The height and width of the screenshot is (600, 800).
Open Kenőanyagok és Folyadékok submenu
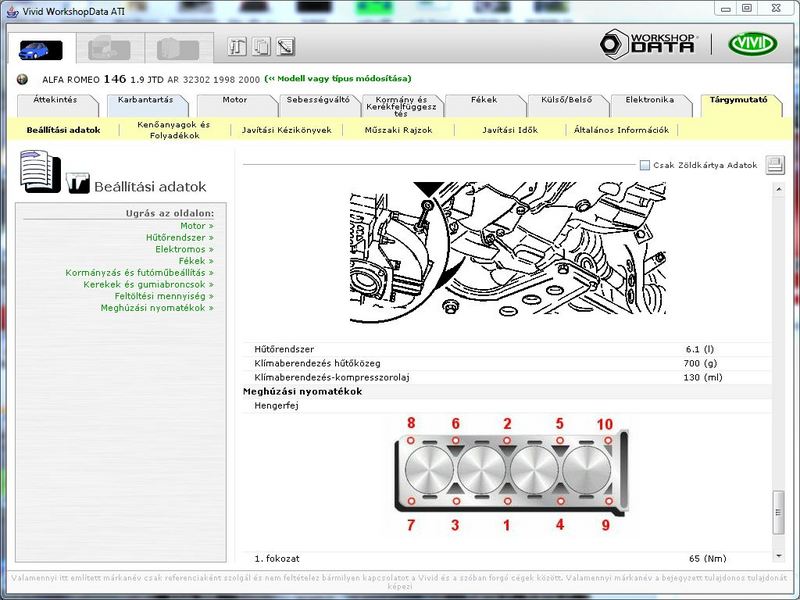pyautogui.click(x=174, y=130)
